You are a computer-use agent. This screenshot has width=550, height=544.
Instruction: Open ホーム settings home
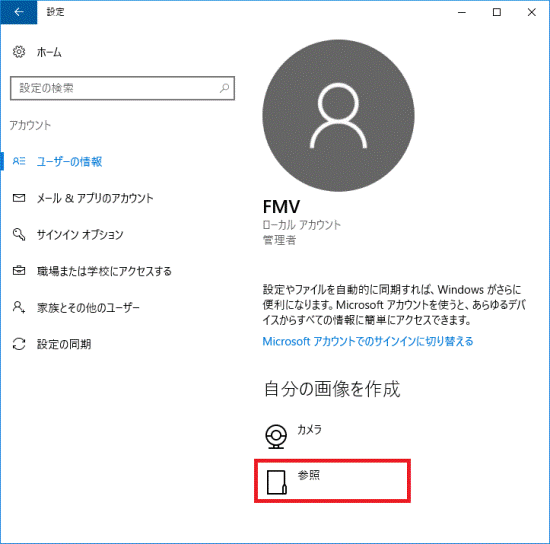tap(49, 52)
